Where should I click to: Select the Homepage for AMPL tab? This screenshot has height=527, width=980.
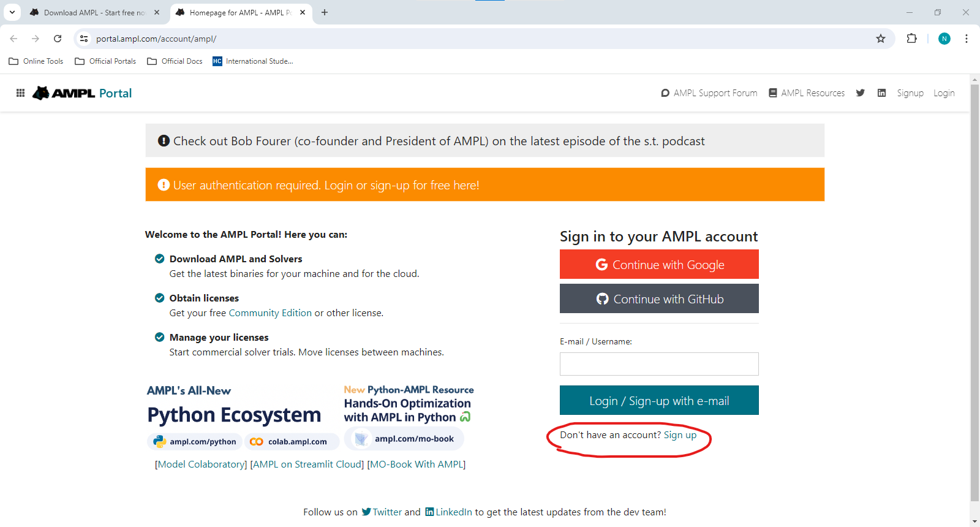tap(240, 12)
